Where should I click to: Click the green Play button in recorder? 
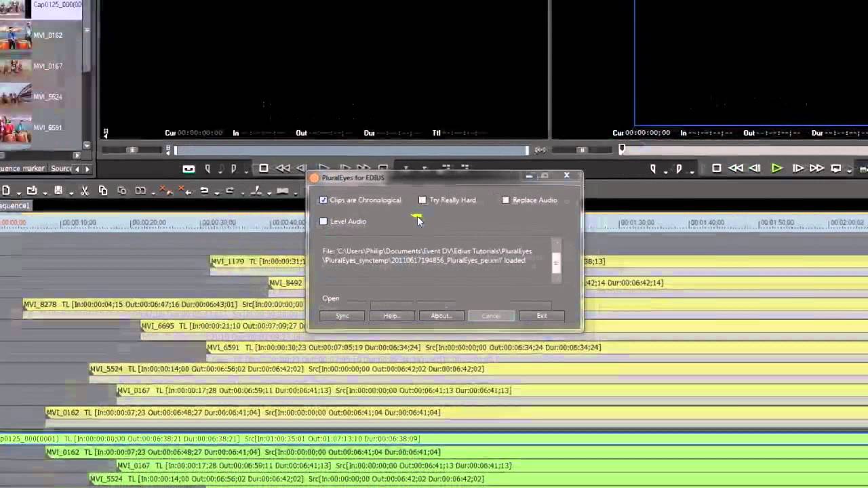coord(776,168)
